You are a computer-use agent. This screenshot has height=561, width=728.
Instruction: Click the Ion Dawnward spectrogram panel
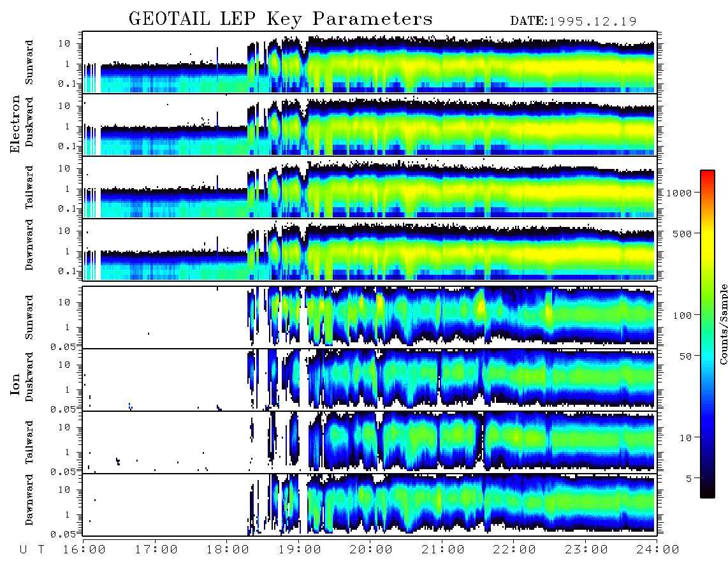[x=370, y=505]
